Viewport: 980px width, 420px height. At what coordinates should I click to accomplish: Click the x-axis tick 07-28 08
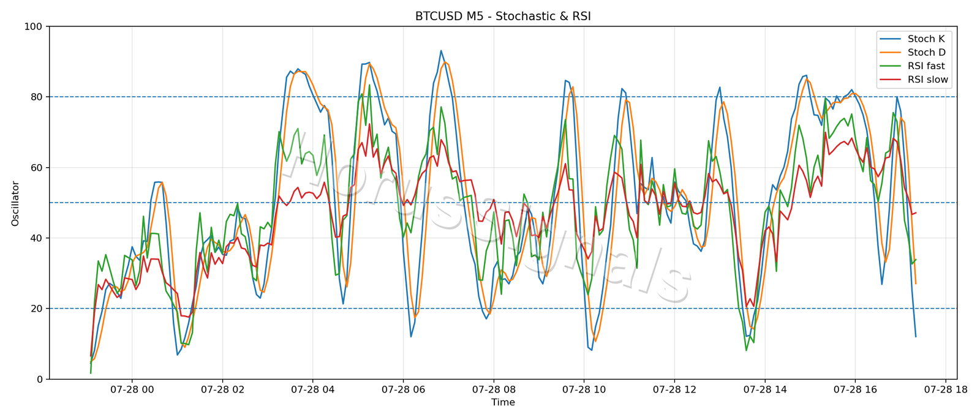point(493,389)
